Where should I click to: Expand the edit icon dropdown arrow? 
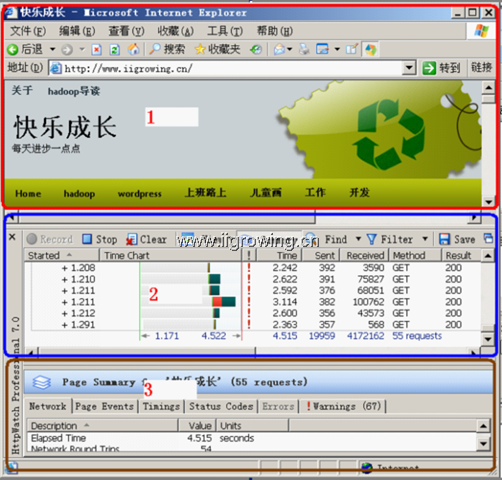(x=337, y=50)
